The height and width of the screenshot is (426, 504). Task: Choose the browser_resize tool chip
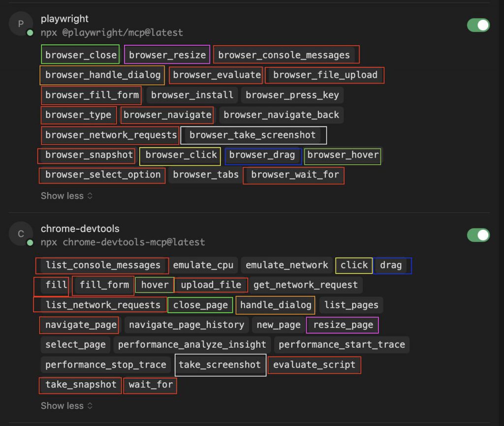[167, 55]
